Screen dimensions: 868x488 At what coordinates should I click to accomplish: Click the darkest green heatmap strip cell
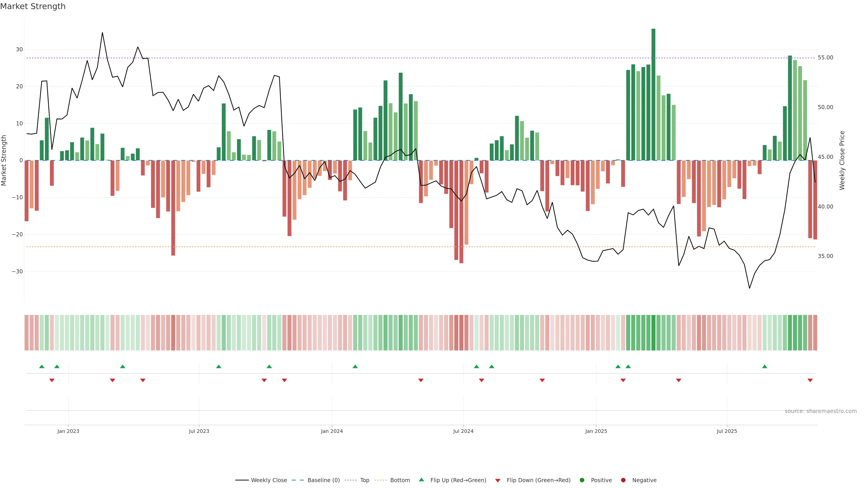point(653,333)
